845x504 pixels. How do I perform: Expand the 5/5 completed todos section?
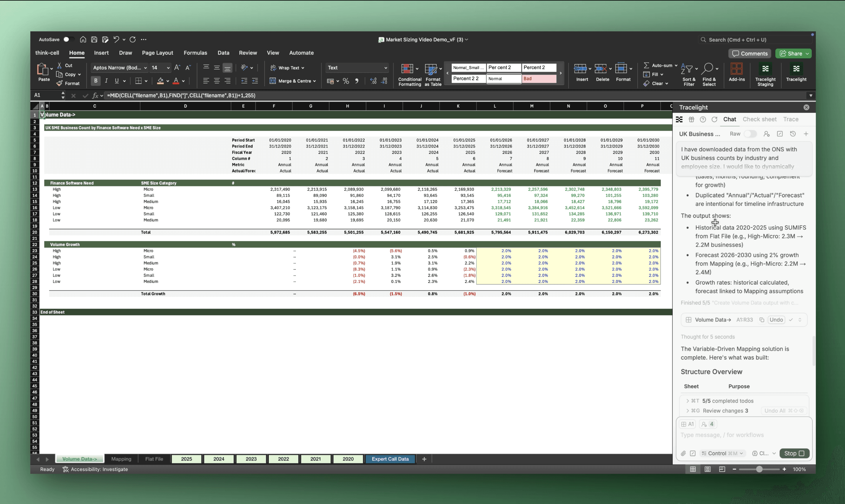point(688,401)
